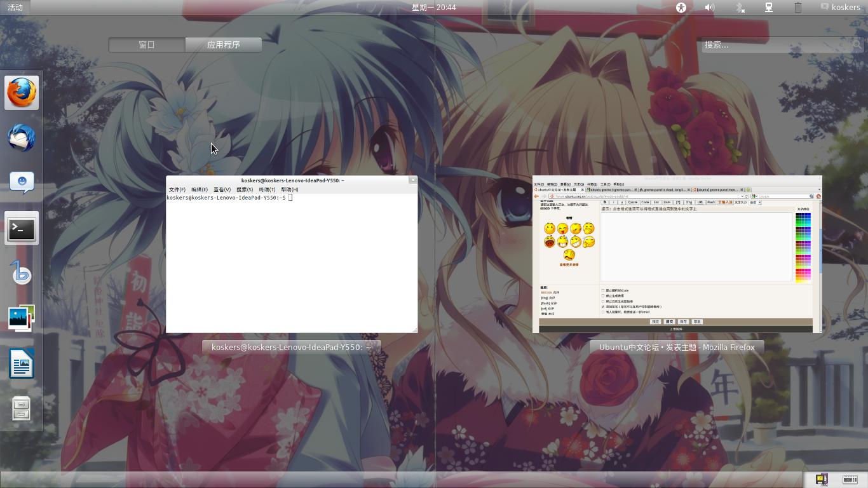Open the Firefox URL bar history dropdown
The width and height of the screenshot is (868, 488).
(742, 196)
